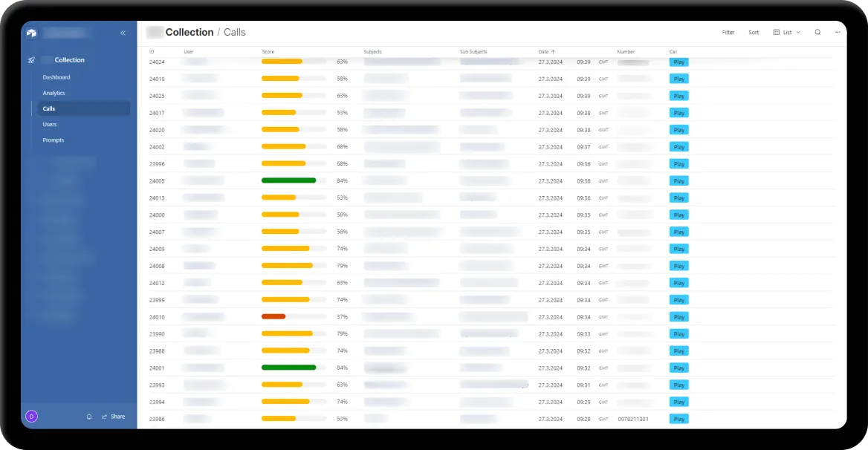This screenshot has height=450, width=868.
Task: Open notifications via the bell icon
Action: pos(89,417)
